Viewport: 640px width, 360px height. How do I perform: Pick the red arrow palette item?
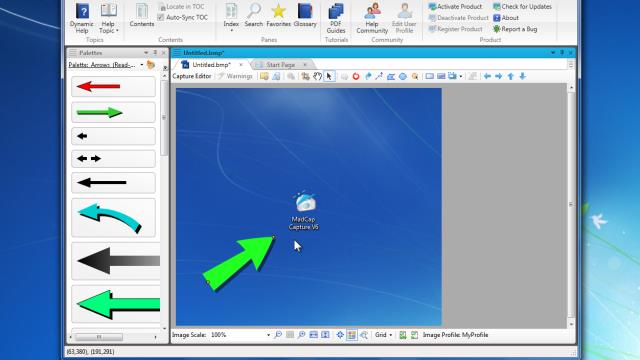[x=113, y=87]
